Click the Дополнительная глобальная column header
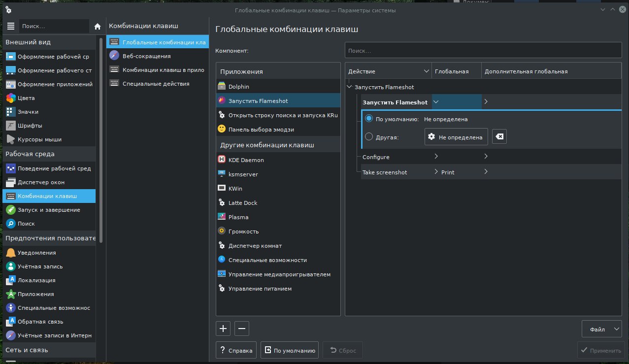Viewport: 629px width, 364px height. 552,71
